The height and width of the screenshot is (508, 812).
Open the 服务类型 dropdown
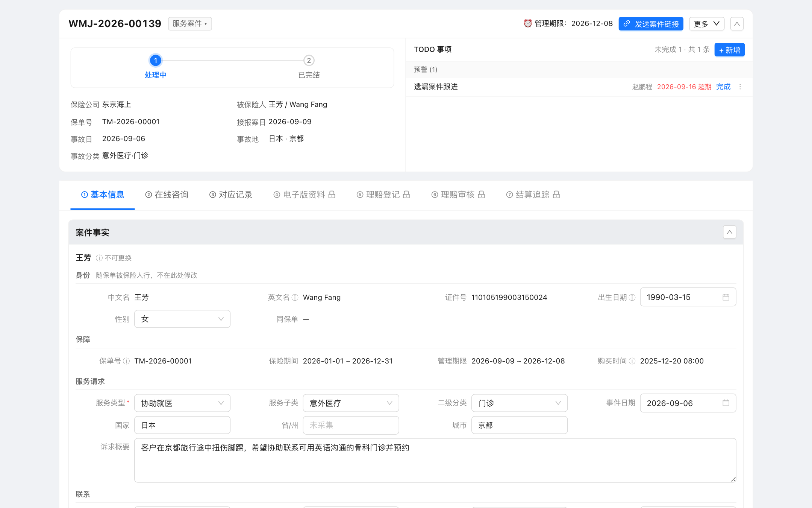[182, 403]
